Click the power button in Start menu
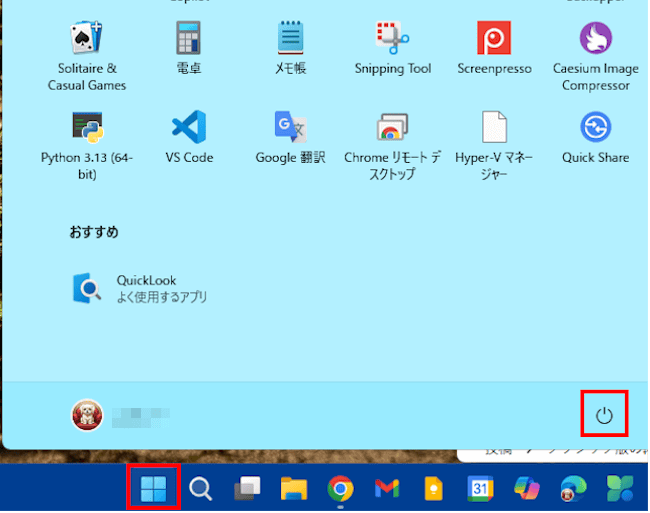 coord(604,416)
